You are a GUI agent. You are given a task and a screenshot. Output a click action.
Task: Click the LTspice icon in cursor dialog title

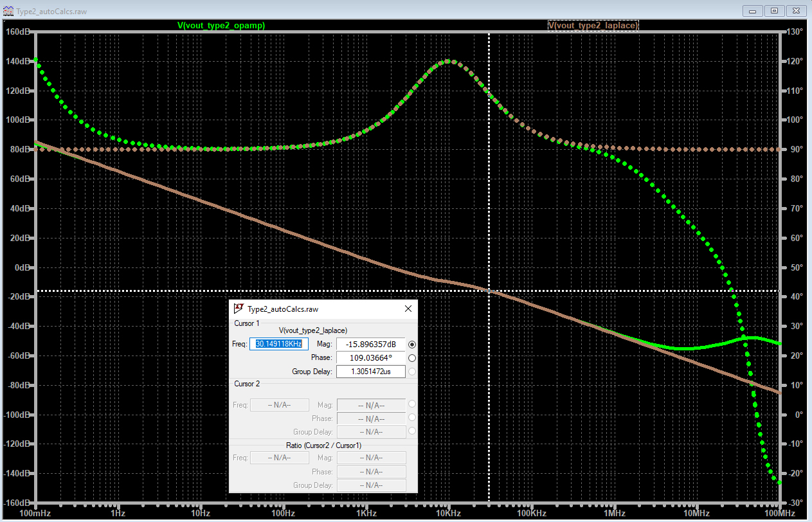(x=239, y=309)
